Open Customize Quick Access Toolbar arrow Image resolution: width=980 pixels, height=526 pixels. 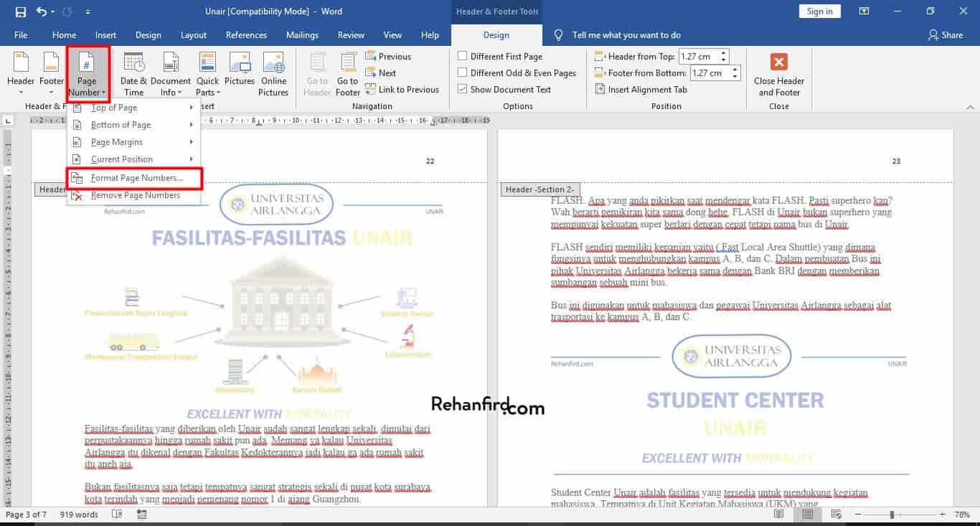click(88, 12)
